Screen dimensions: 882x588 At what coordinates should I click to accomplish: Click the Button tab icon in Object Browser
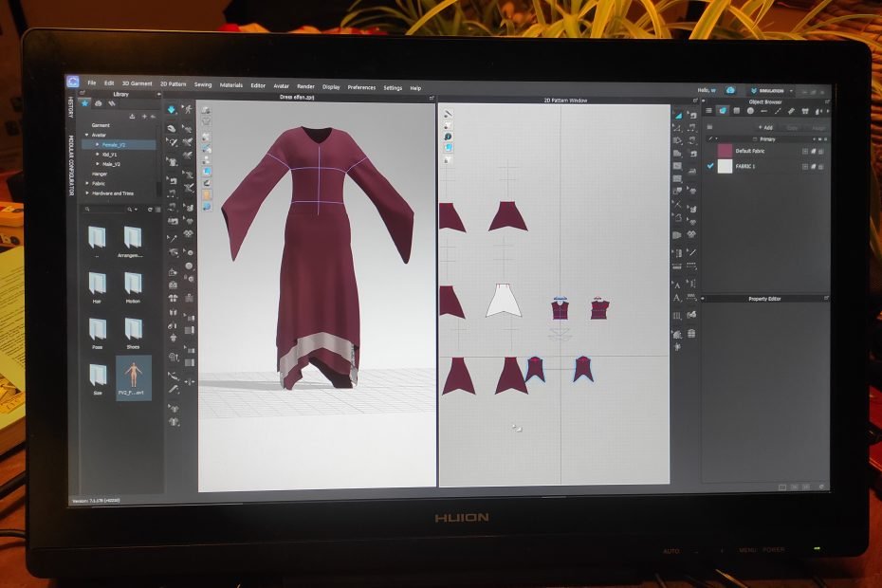point(750,111)
